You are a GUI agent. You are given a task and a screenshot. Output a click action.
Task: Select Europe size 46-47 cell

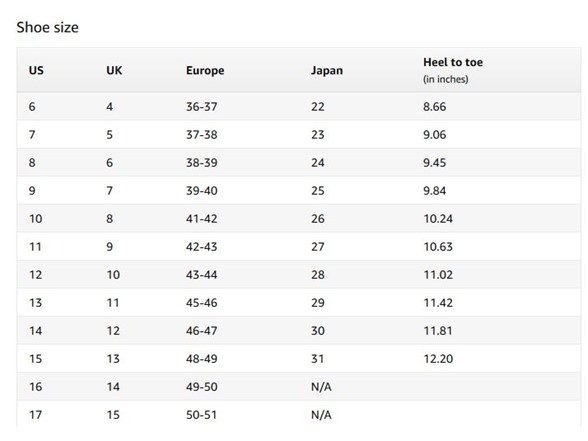pos(202,331)
